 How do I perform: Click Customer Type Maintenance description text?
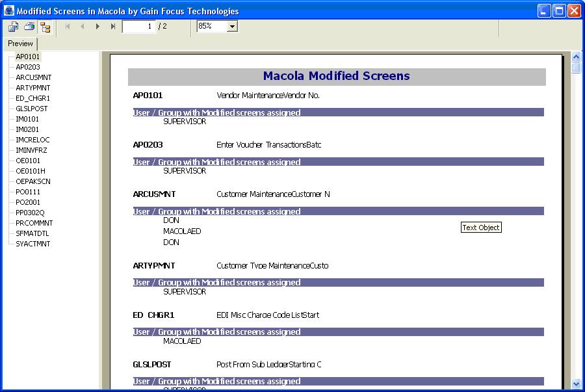[272, 266]
